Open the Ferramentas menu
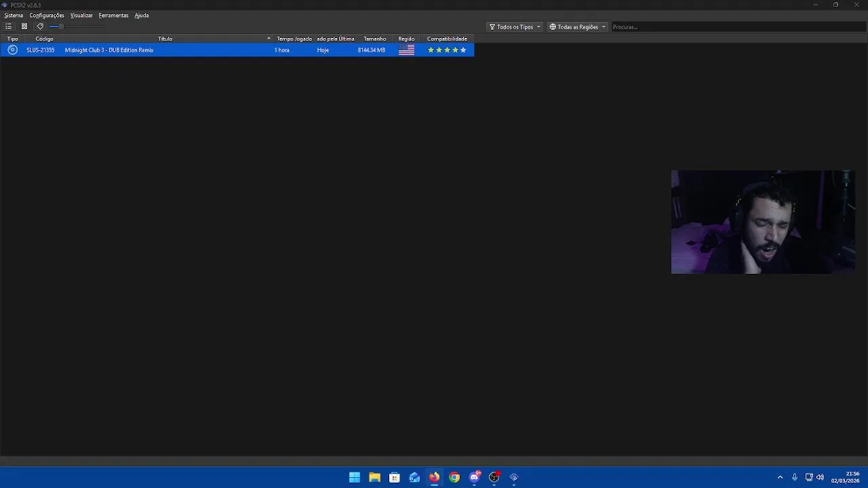The height and width of the screenshot is (488, 868). [x=113, y=16]
